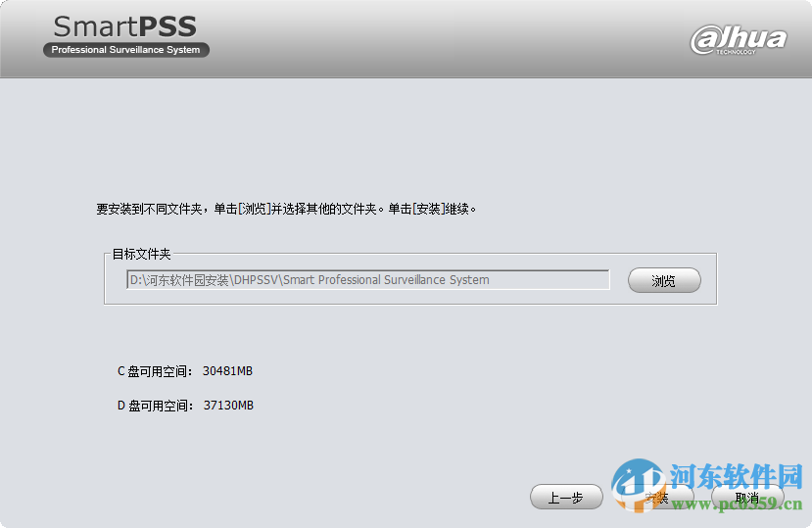Viewport: 812px width, 528px height.
Task: Click the 浏览 browse button
Action: click(x=664, y=280)
